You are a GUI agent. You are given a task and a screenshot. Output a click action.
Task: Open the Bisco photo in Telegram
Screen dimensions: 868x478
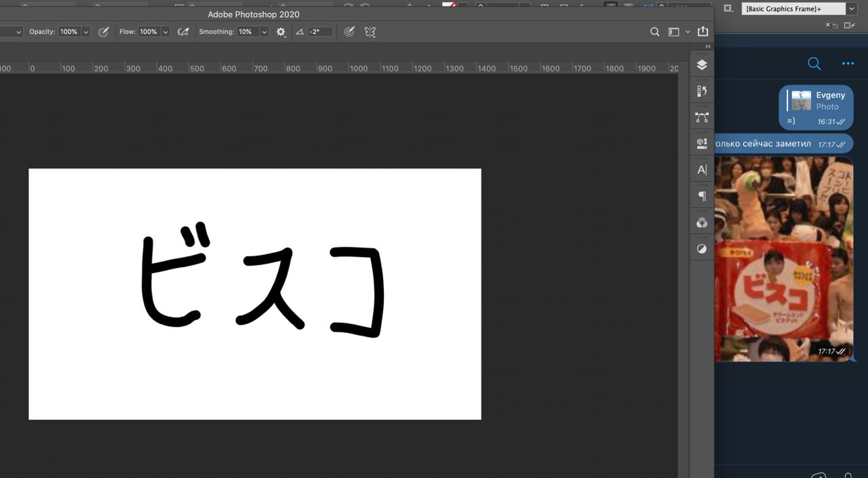point(784,259)
